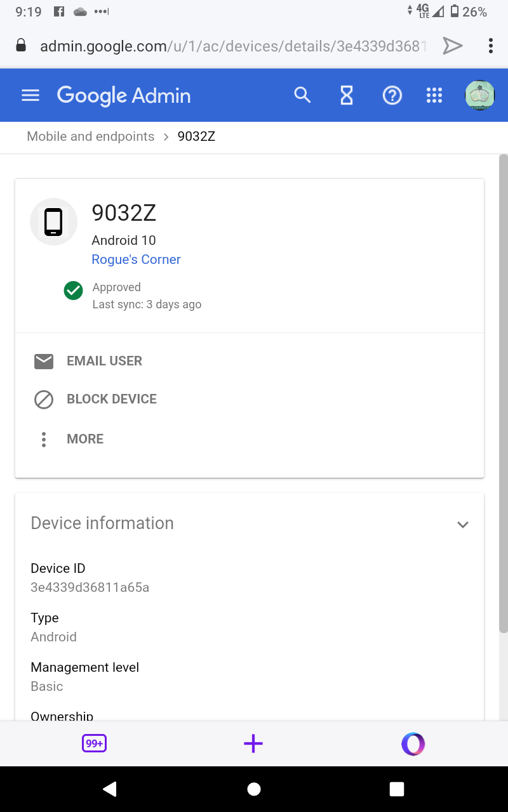Open the account profile avatar
Viewport: 508px width, 812px height.
click(479, 95)
